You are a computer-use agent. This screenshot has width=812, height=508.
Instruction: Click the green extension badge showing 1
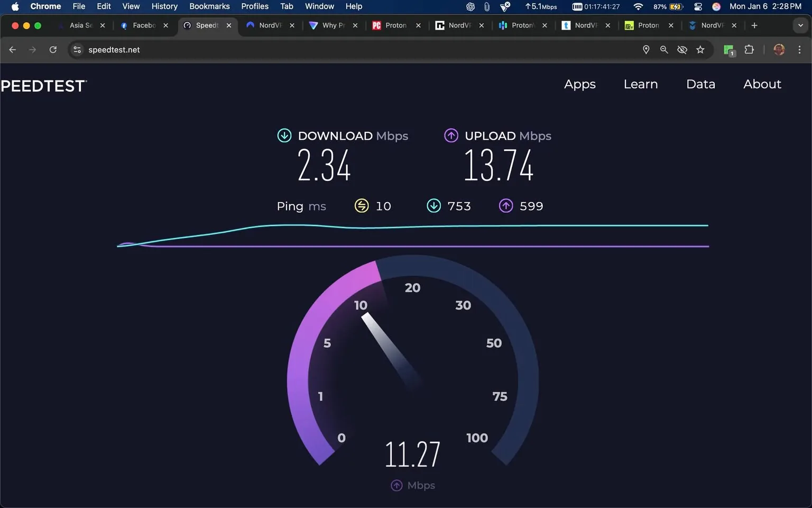point(729,49)
